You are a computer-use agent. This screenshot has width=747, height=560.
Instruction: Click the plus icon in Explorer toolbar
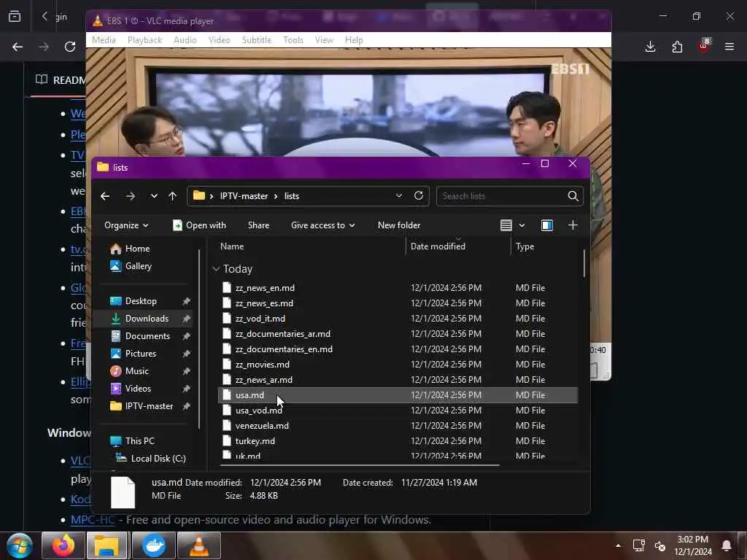[x=573, y=225]
